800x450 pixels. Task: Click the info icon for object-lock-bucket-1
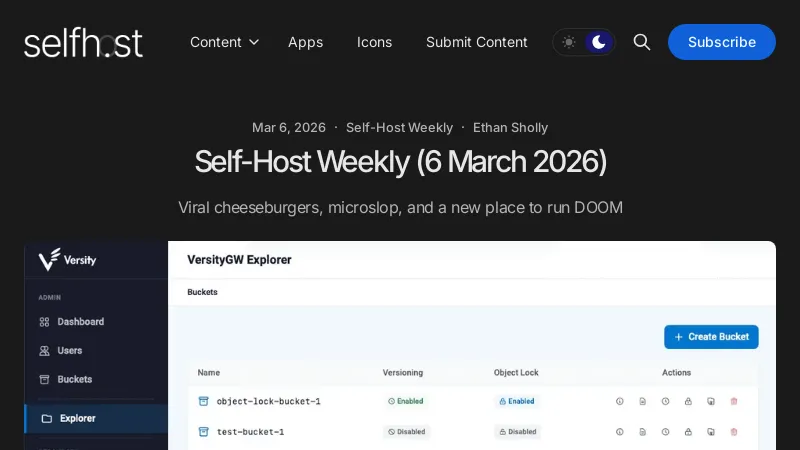(619, 401)
